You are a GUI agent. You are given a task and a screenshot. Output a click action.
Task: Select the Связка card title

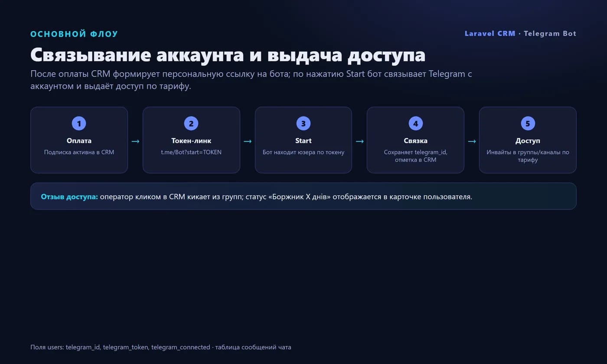coord(415,141)
